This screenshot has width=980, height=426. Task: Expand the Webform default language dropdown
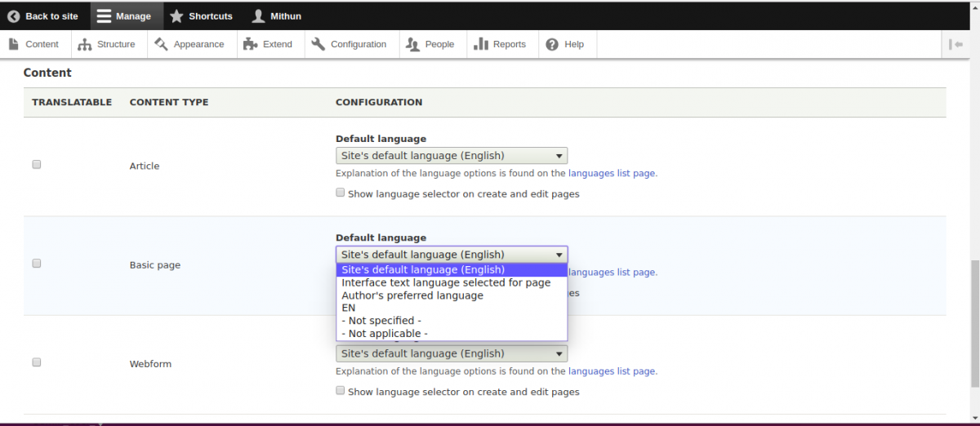pos(451,354)
